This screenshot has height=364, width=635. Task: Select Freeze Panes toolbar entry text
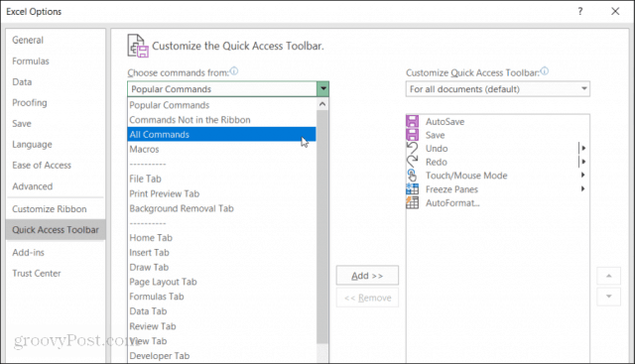[x=451, y=189]
